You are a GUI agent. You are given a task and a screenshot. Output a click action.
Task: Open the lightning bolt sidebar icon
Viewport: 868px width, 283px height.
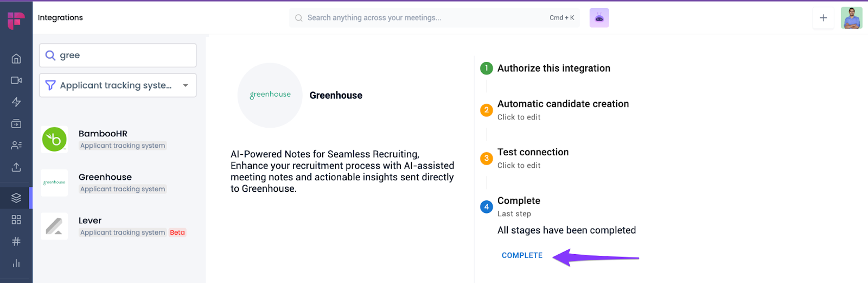[16, 102]
